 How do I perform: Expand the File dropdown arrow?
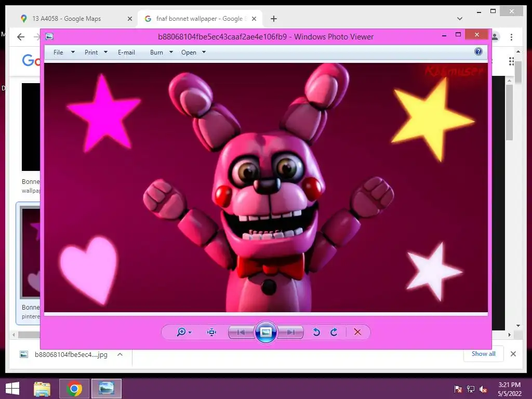73,52
